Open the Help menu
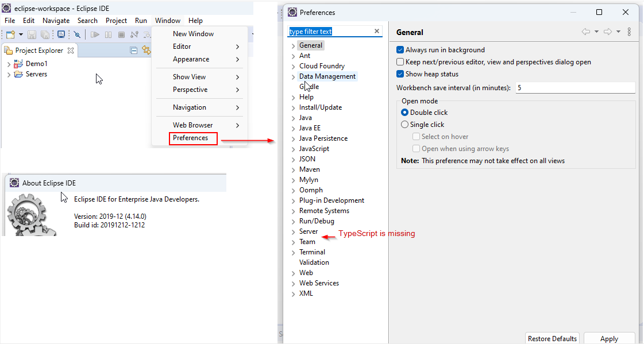Image resolution: width=644 pixels, height=344 pixels. point(195,21)
